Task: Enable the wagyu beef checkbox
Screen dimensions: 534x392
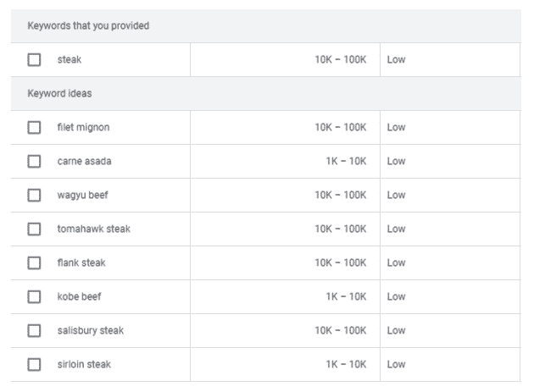Action: pyautogui.click(x=34, y=196)
